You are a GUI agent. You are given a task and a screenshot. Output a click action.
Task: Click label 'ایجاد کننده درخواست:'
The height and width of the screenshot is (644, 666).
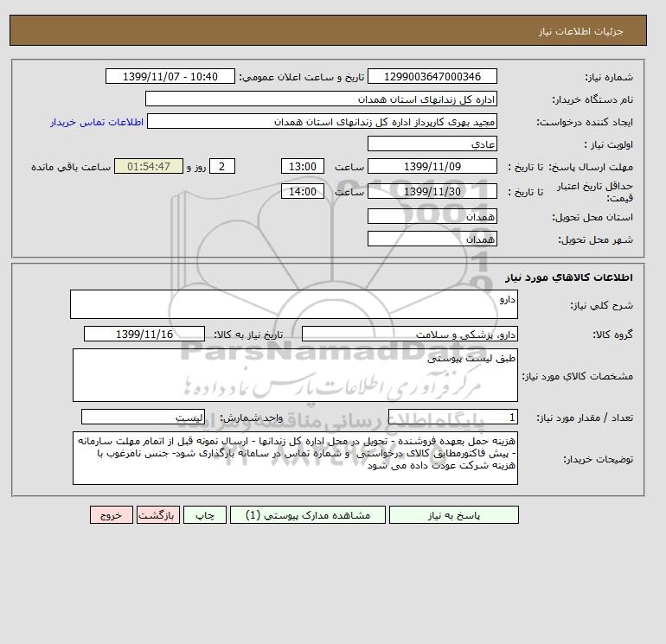pyautogui.click(x=585, y=122)
